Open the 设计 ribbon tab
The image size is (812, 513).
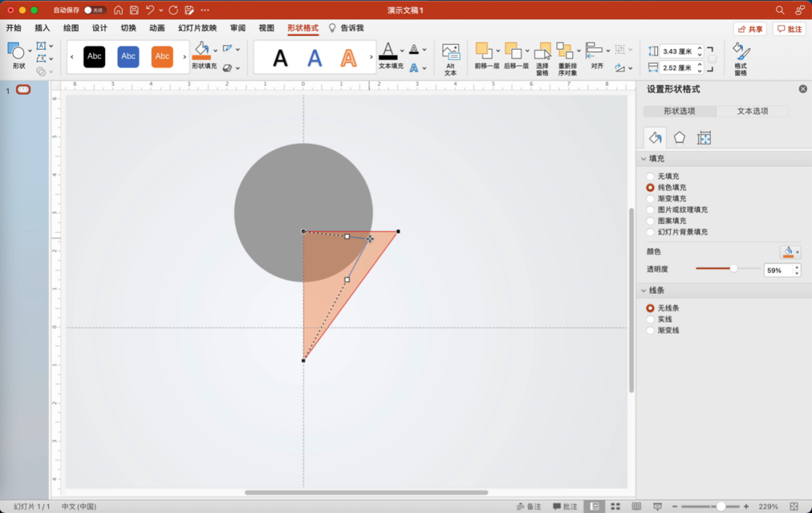(x=99, y=28)
